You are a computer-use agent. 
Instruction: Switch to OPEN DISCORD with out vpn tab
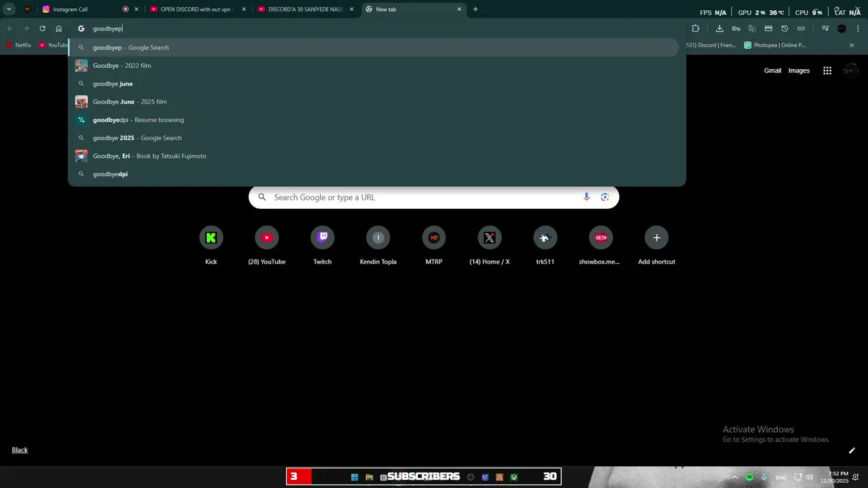pyautogui.click(x=196, y=9)
